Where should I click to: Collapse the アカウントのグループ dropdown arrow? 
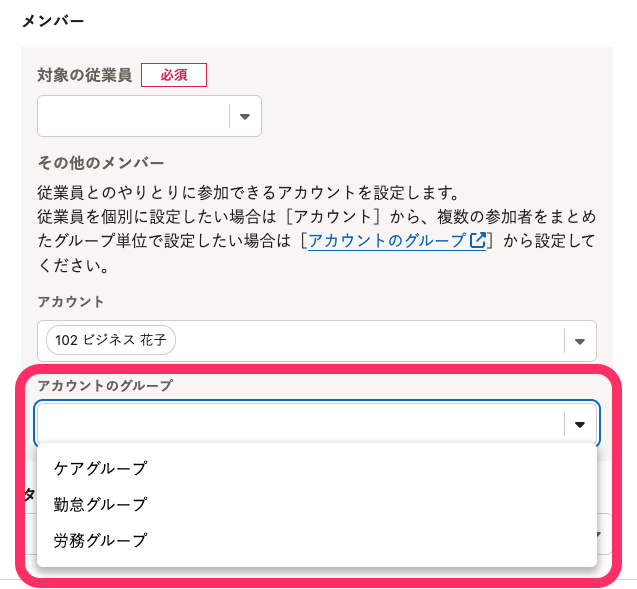point(580,425)
